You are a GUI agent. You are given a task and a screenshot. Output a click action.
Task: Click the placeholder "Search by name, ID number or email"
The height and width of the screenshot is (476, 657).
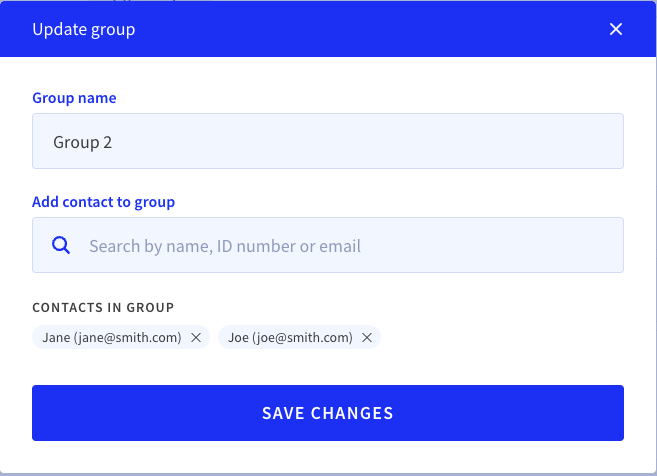(225, 246)
